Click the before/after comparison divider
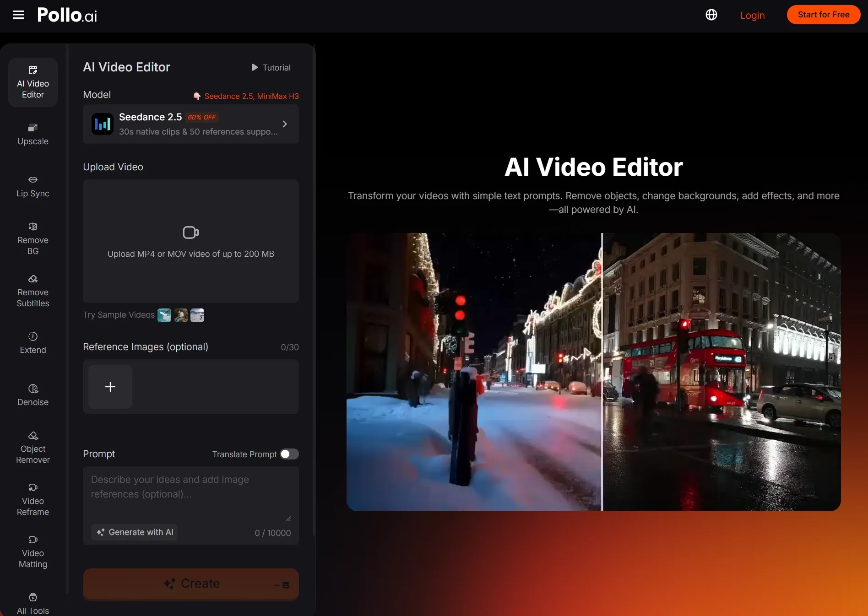Screen dimensions: 868x616 602,372
